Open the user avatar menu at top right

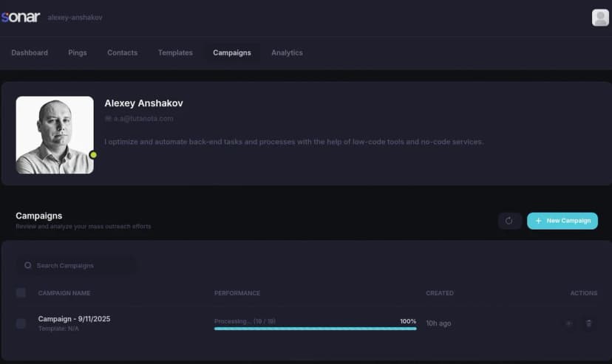[x=600, y=18]
